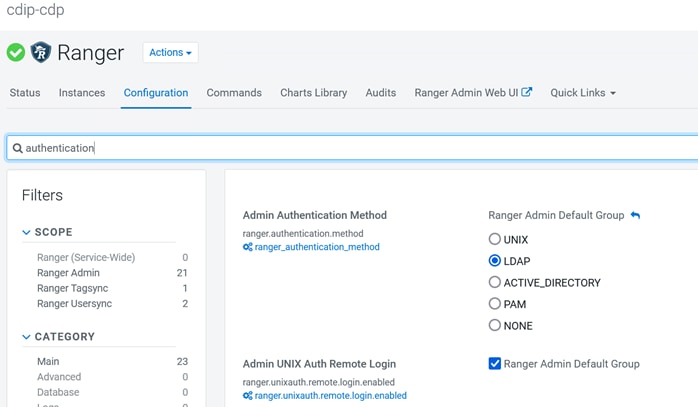Click the green healthy status check icon
The height and width of the screenshot is (407, 698).
click(16, 53)
